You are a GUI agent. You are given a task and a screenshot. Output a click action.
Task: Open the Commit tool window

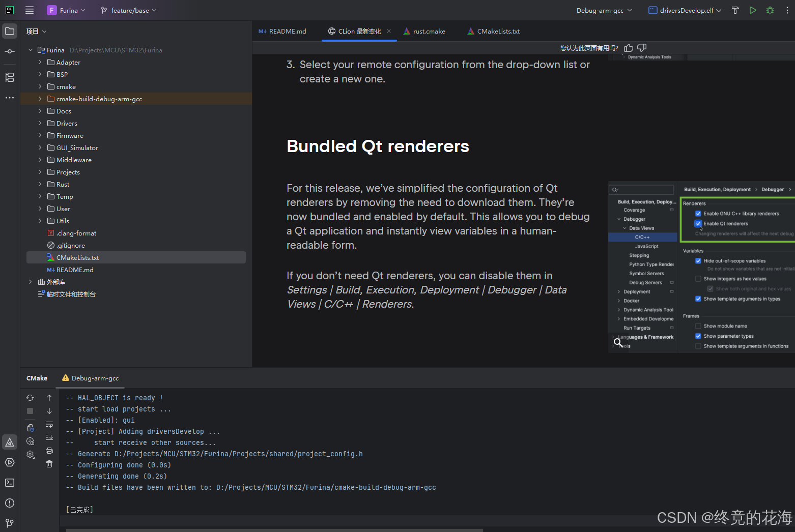10,51
